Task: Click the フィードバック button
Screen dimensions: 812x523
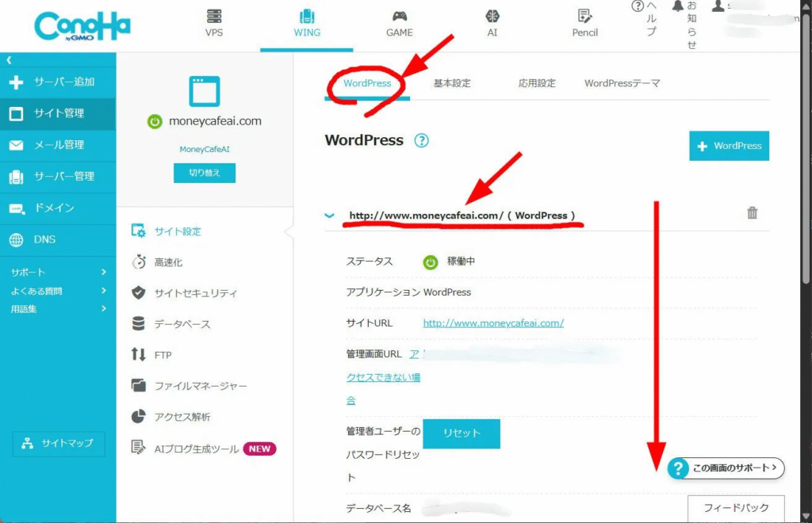Action: [x=736, y=509]
